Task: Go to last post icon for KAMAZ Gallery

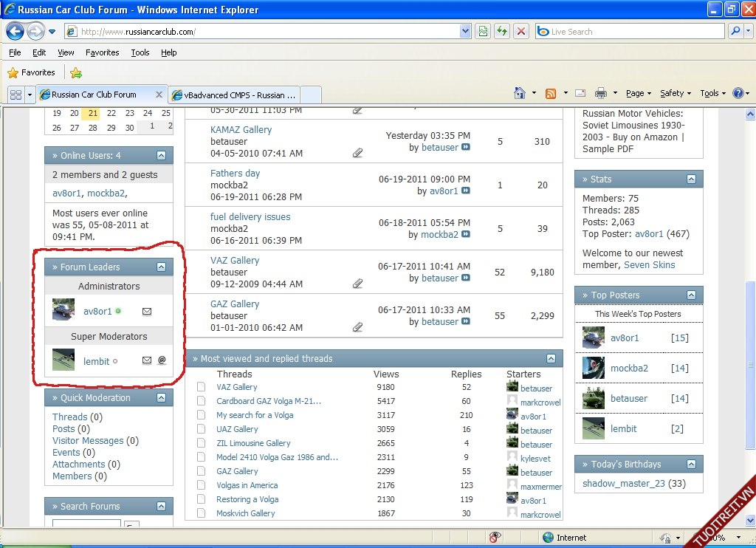Action: [466, 147]
